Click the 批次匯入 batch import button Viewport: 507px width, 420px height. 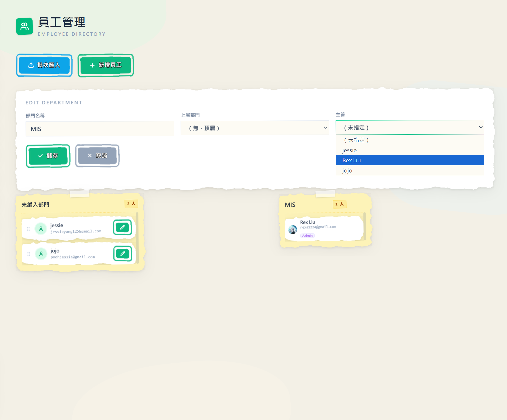click(x=44, y=65)
